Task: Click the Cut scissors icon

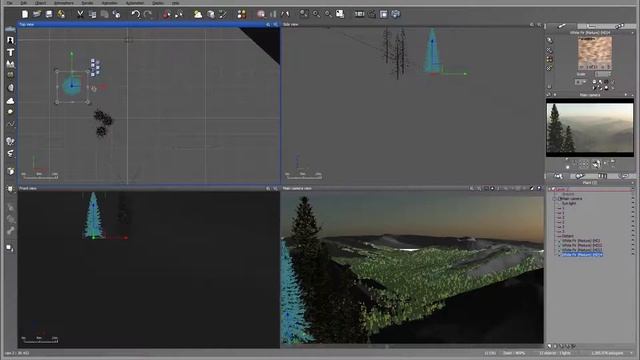Action: [80, 14]
